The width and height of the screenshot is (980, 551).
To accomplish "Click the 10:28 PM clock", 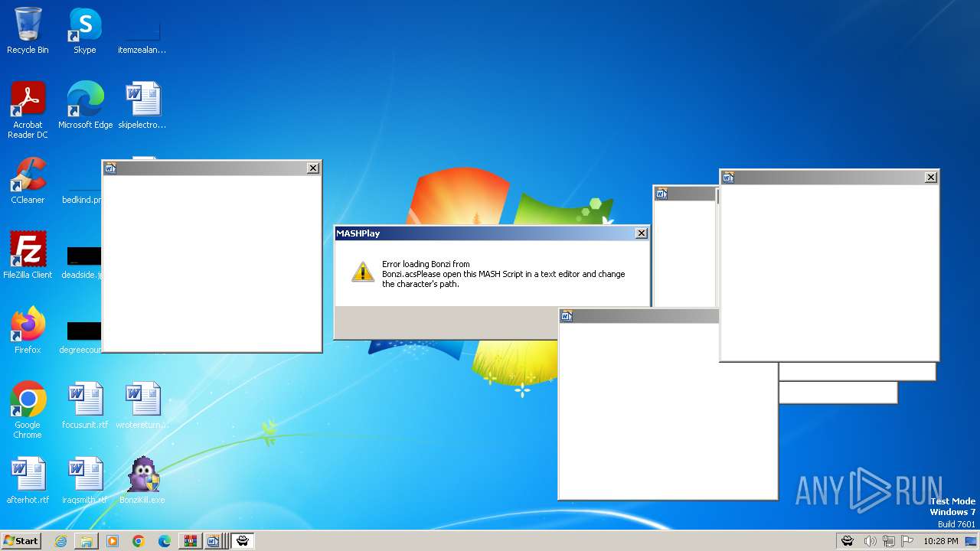I will 941,541.
